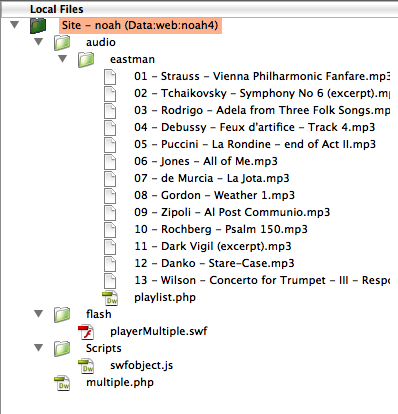Select 07 - de Murcia - La Jota.mp3
Image resolution: width=398 pixels, height=414 pixels.
coord(212,178)
